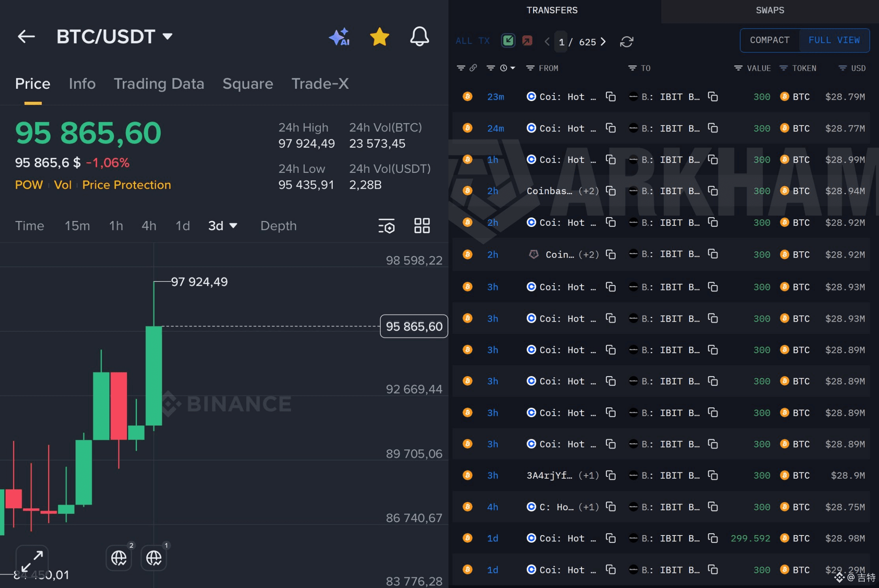Open the price alert bell icon
This screenshot has height=588, width=879.
click(419, 37)
